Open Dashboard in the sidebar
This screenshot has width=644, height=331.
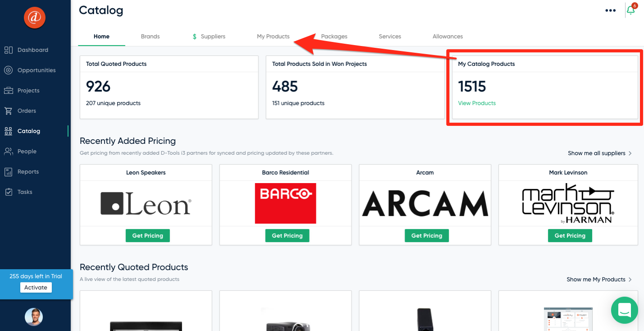33,50
